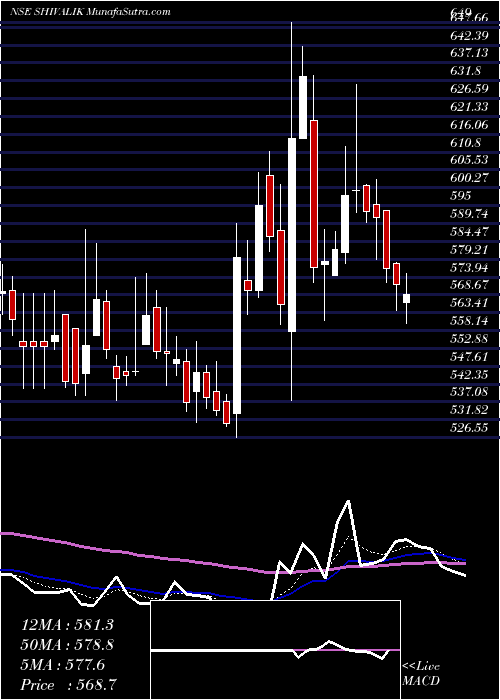Click the 537.08 price axis label
The width and height of the screenshot is (500, 700).
click(469, 392)
